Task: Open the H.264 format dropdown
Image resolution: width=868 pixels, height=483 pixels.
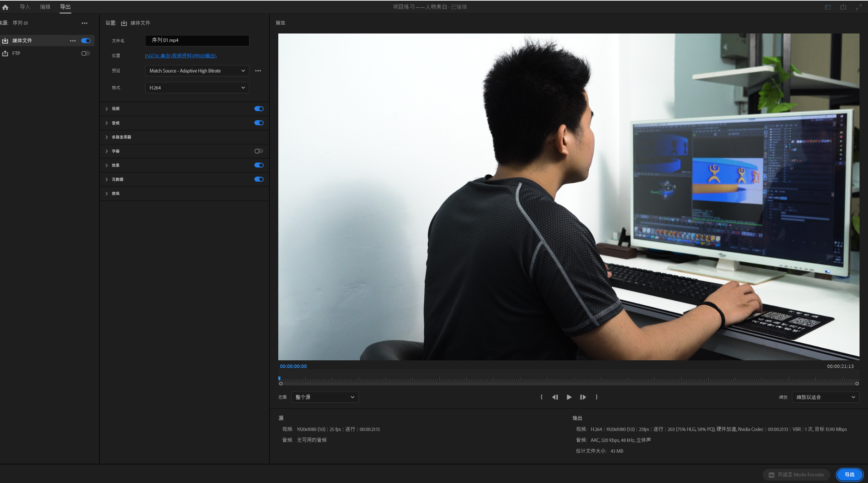Action: 197,88
